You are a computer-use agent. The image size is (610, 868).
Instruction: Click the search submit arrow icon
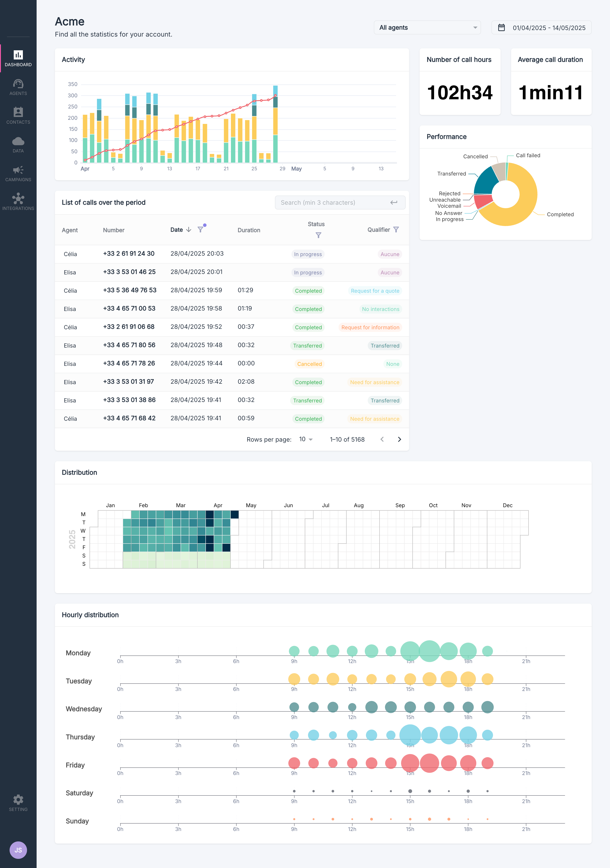click(393, 203)
